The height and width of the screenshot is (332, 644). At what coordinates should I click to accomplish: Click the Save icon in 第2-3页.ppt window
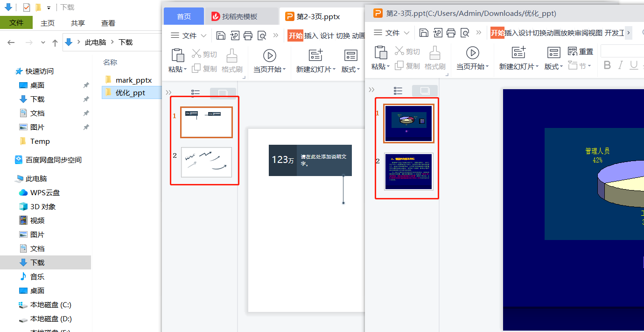[x=424, y=33]
